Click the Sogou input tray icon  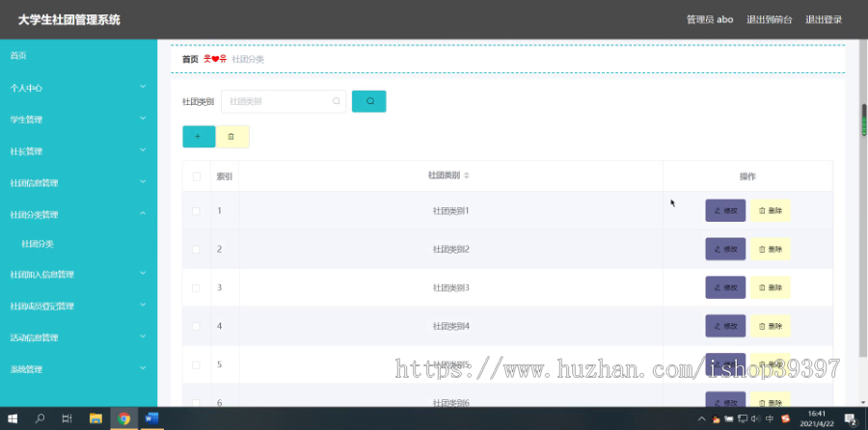point(785,418)
